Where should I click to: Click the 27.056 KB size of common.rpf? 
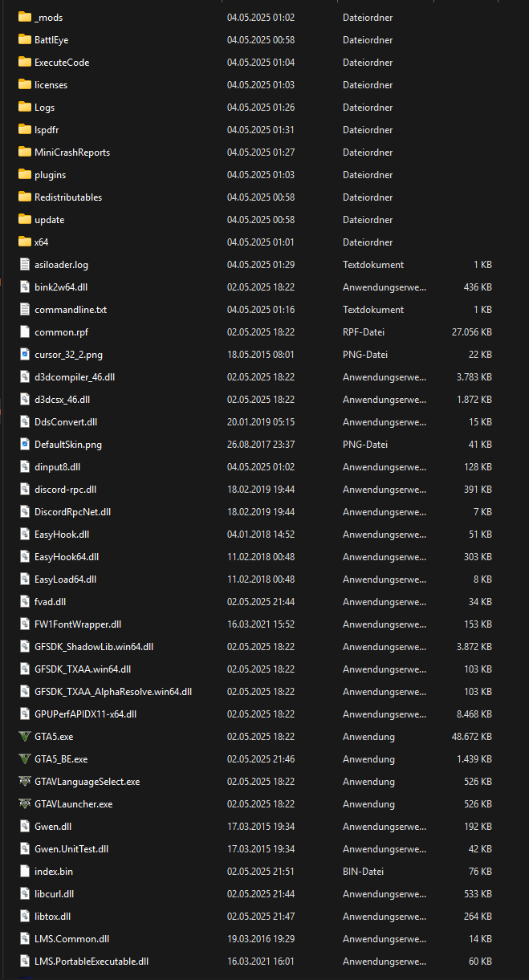point(473,331)
